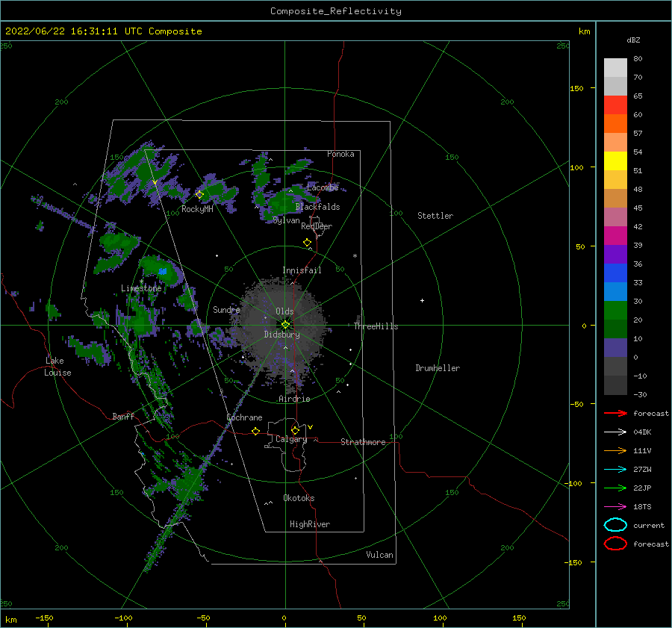Click the Airdrie town label
Image resolution: width=672 pixels, height=628 pixels.
[x=294, y=399]
